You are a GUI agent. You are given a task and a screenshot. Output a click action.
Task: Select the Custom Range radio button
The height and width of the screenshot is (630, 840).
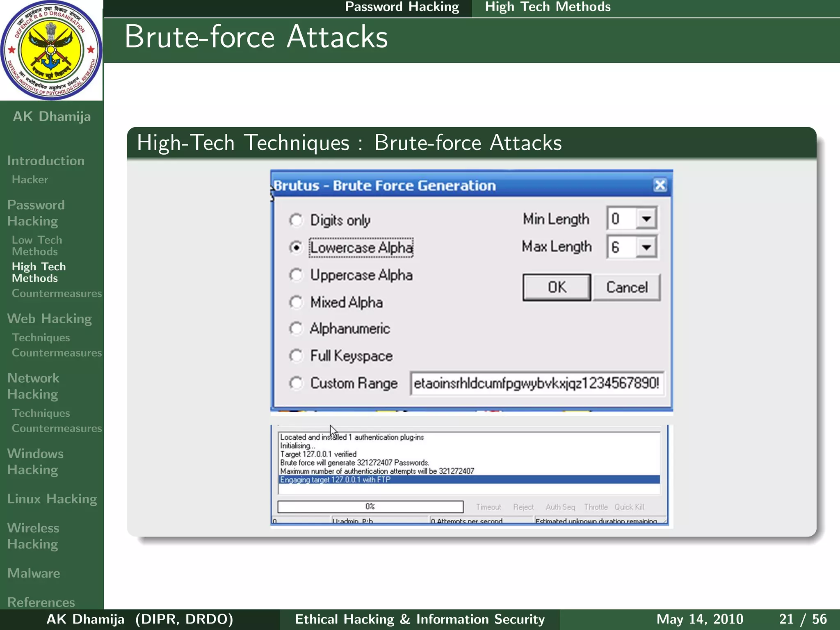click(296, 383)
